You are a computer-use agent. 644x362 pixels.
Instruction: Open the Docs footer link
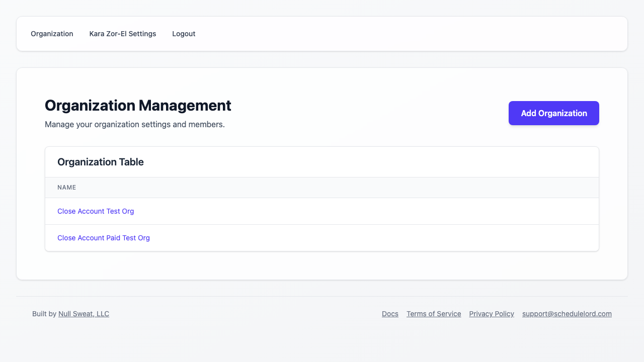point(390,314)
